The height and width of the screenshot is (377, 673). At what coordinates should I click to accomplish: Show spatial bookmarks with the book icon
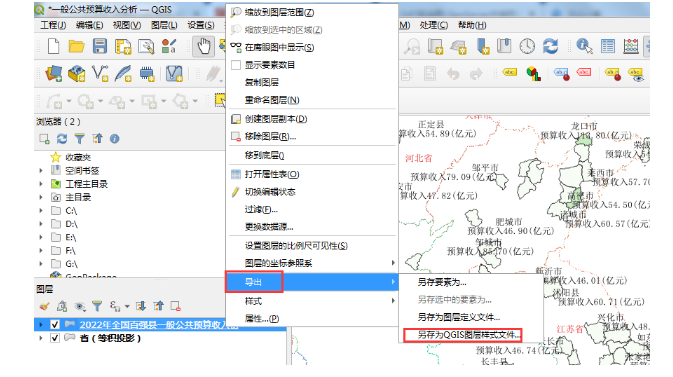[x=504, y=46]
